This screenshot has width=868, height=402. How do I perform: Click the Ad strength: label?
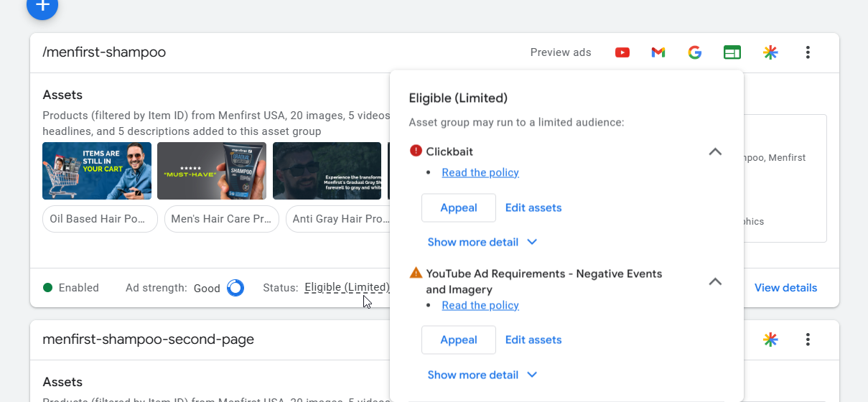[157, 288]
